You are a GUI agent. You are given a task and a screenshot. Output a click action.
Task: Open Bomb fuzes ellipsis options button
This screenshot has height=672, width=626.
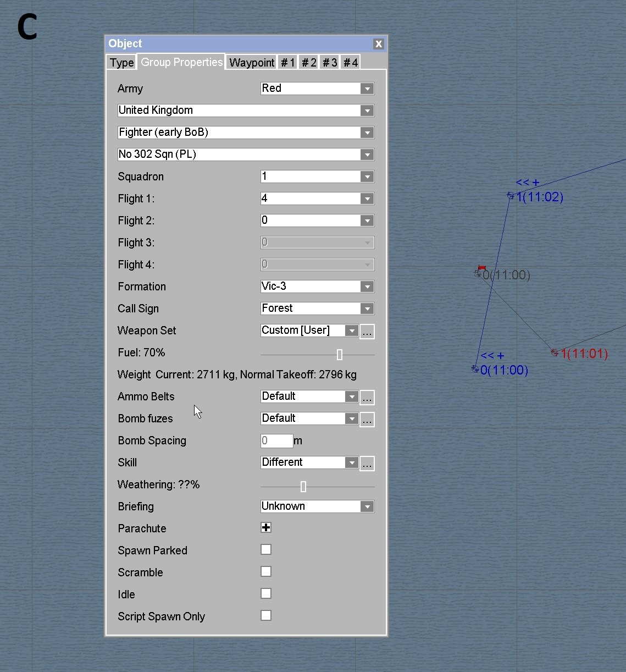point(367,420)
